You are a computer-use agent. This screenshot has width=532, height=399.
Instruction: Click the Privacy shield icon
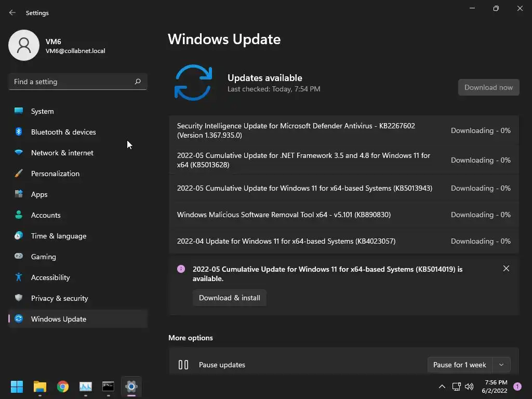(x=19, y=298)
